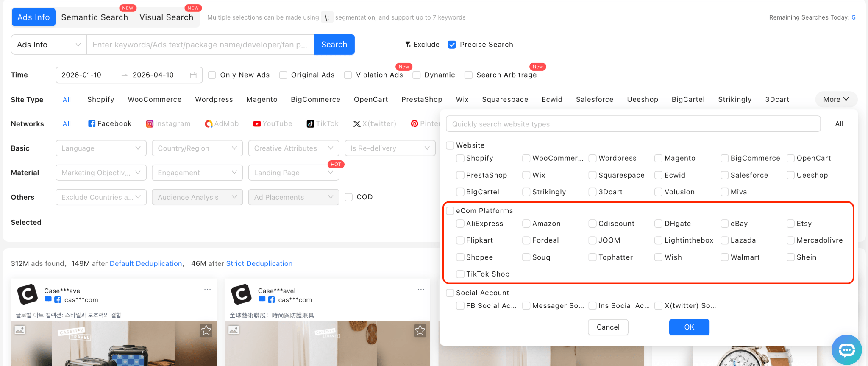
Task: Switch to the Semantic Search tab
Action: [95, 17]
